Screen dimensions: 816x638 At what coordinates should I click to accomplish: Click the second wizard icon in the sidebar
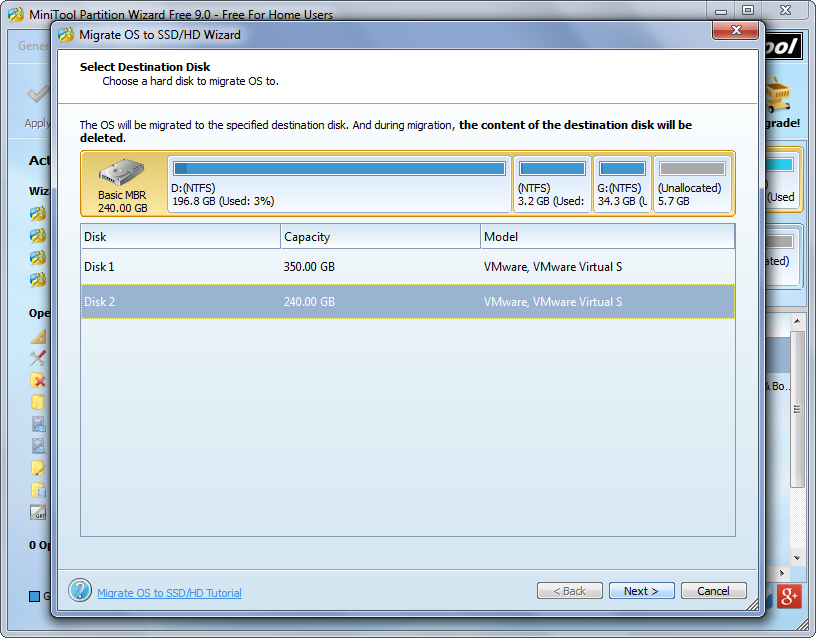click(38, 236)
